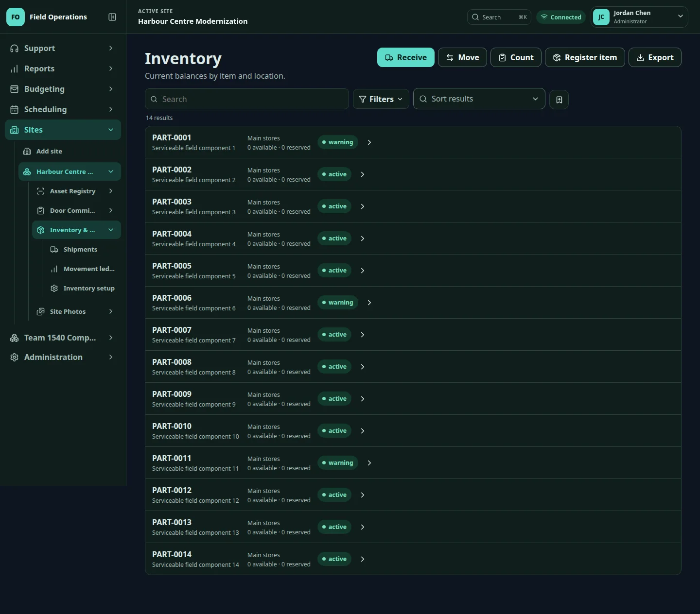The image size is (700, 614).
Task: Expand the Reports menu chevron
Action: [111, 68]
